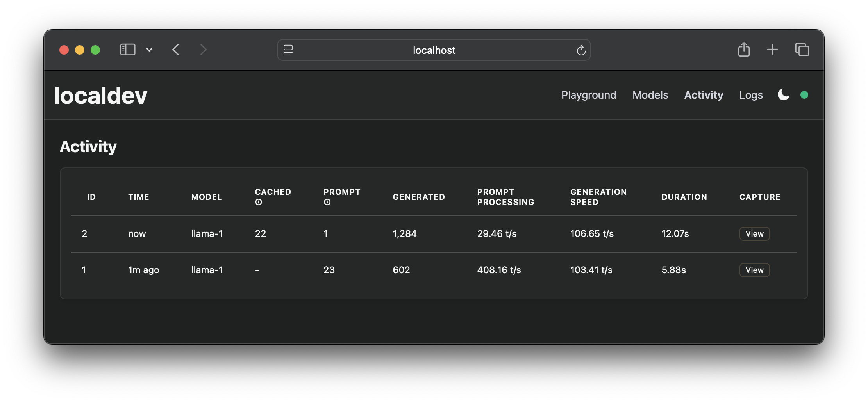The image size is (868, 402).
Task: Open the Logs page
Action: [751, 95]
